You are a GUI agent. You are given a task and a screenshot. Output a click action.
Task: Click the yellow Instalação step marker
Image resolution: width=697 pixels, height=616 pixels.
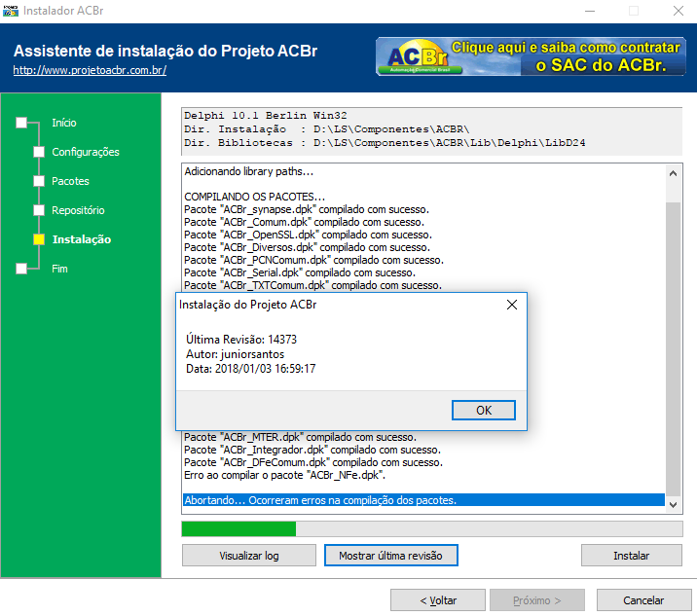click(39, 239)
